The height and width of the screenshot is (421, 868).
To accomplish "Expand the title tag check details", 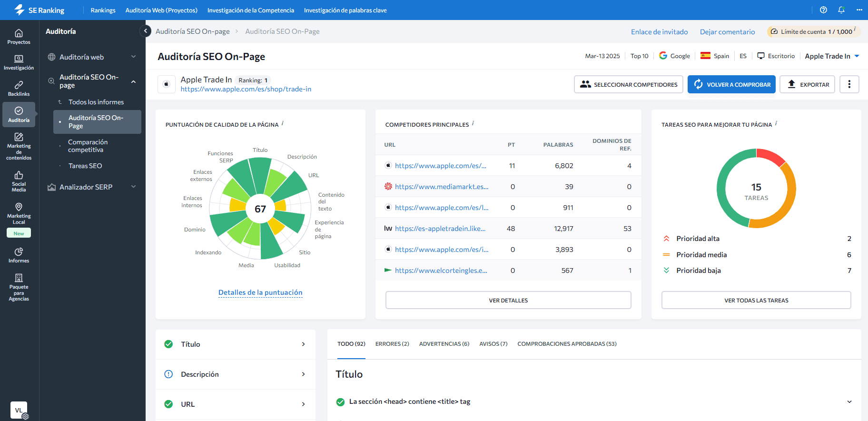I will click(x=849, y=402).
